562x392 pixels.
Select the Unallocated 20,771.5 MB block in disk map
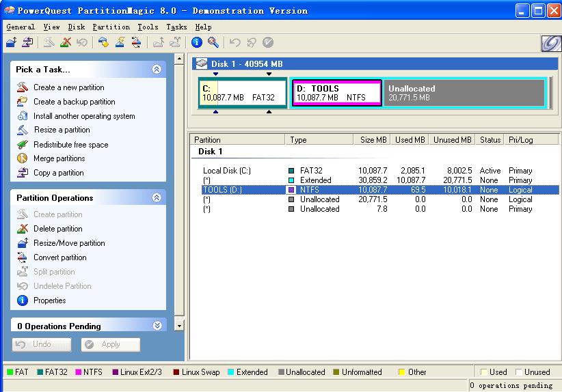[x=464, y=93]
